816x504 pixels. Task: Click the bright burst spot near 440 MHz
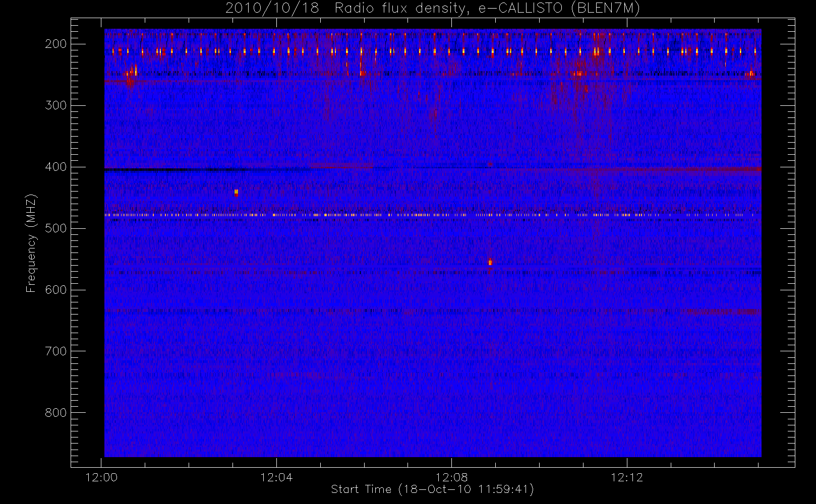pos(236,192)
